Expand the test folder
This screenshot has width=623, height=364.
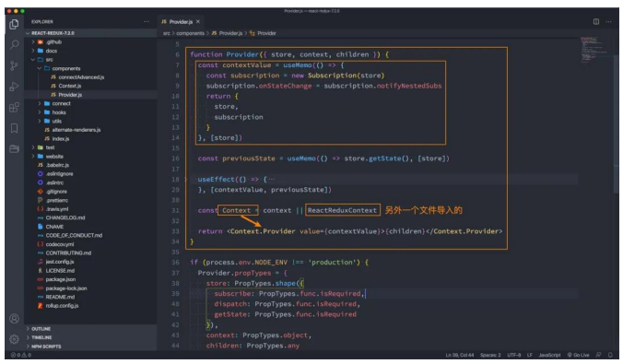pos(50,147)
